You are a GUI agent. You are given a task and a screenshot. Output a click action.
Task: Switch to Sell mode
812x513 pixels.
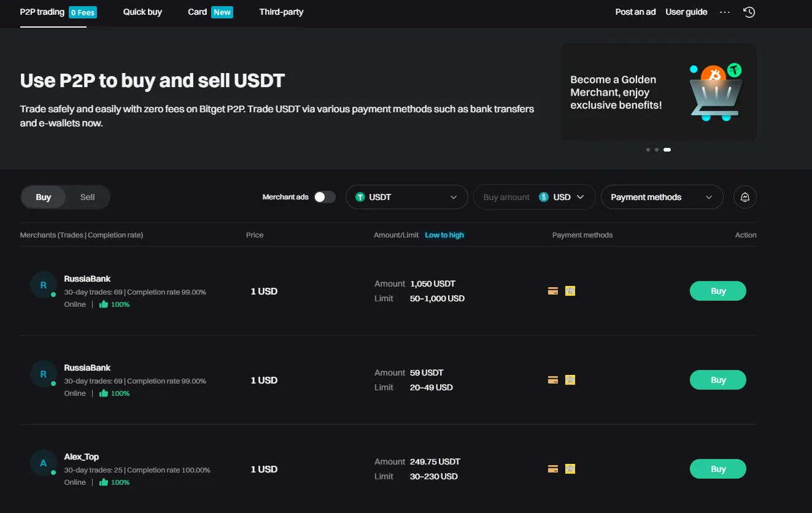88,197
